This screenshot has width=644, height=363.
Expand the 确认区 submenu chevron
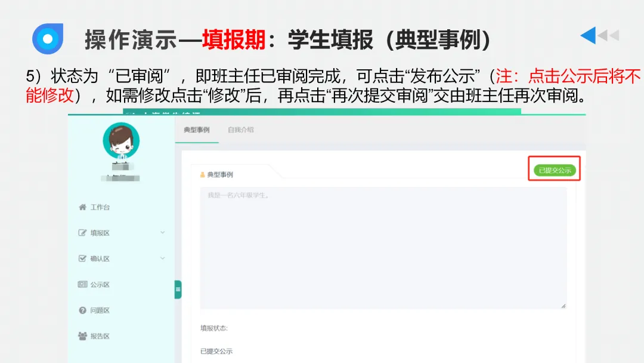(x=161, y=258)
